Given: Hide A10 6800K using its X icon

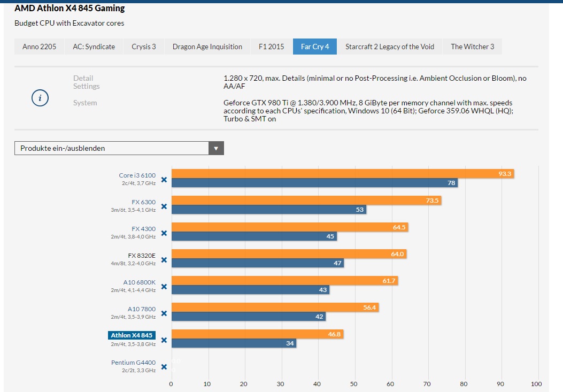Looking at the screenshot, I should [164, 287].
